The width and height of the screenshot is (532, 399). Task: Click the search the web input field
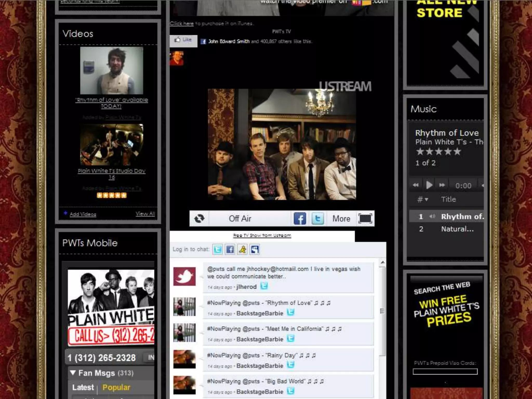(445, 372)
